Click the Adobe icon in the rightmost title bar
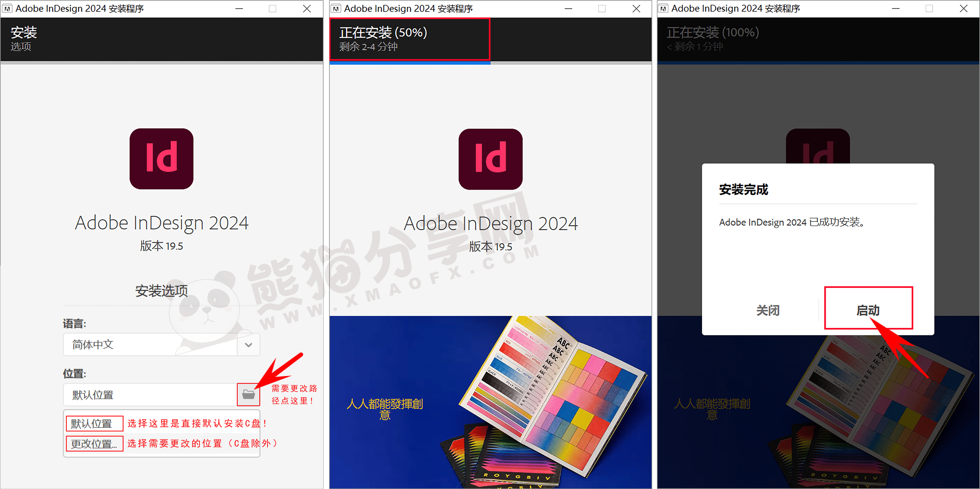This screenshot has height=489, width=980. [x=663, y=8]
